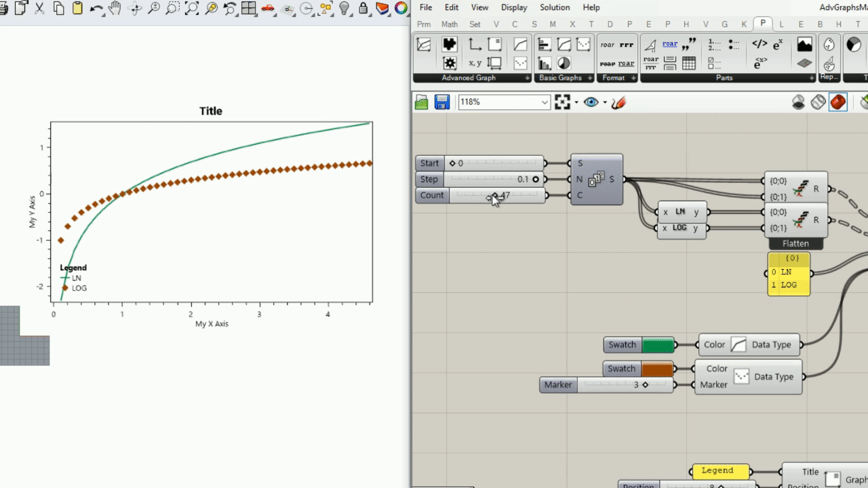Screen dimensions: 868x488
Task: Click the Rhino Paste clipboard icon
Action: pos(77,8)
